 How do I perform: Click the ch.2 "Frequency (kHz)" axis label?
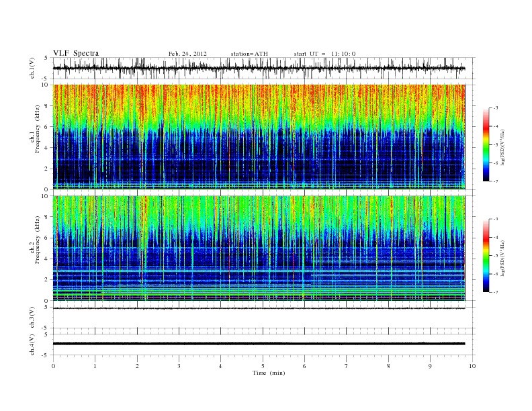coord(38,240)
